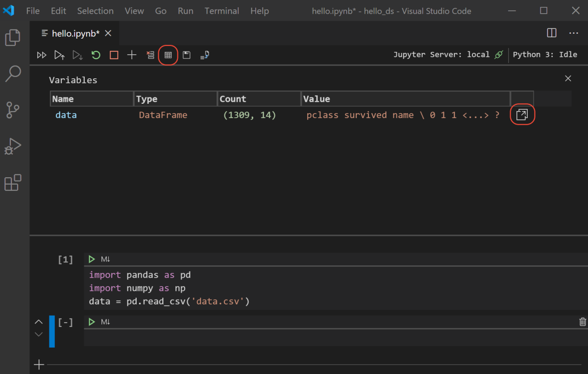Screen dimensions: 588x374
Task: Collapse the empty cell with up chevron
Action: [x=39, y=322]
